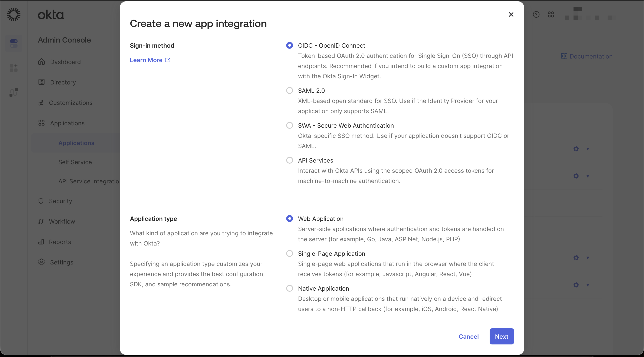Click the Dashboard home icon
The height and width of the screenshot is (357, 644).
point(42,61)
